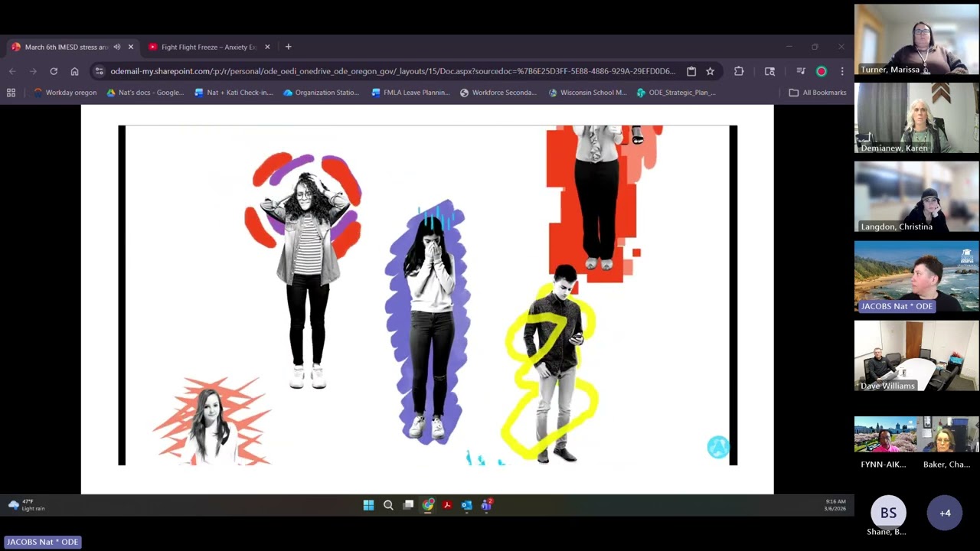The image size is (980, 551).
Task: Select Dave Williams's video tile
Action: (916, 356)
